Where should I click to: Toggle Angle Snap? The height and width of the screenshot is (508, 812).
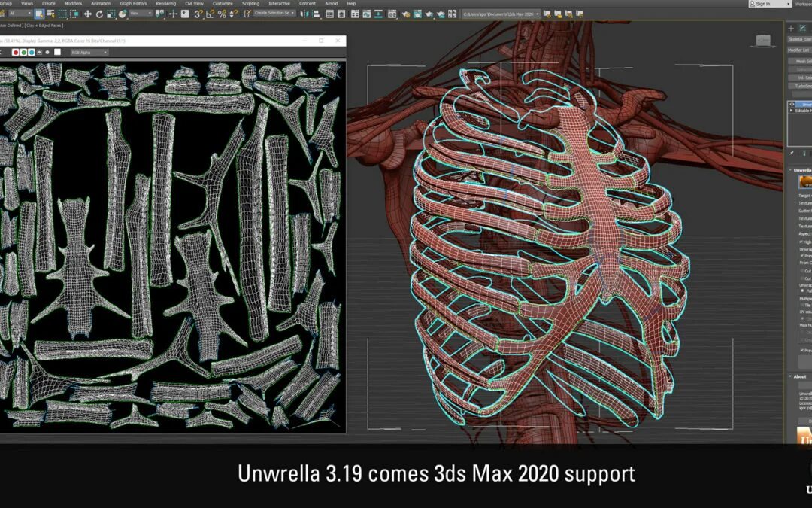(210, 14)
